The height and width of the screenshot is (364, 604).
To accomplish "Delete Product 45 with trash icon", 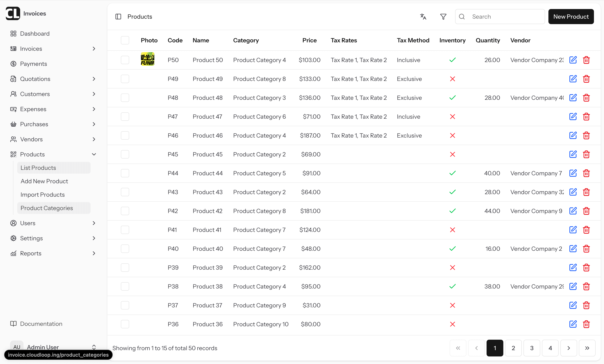I will coord(586,154).
